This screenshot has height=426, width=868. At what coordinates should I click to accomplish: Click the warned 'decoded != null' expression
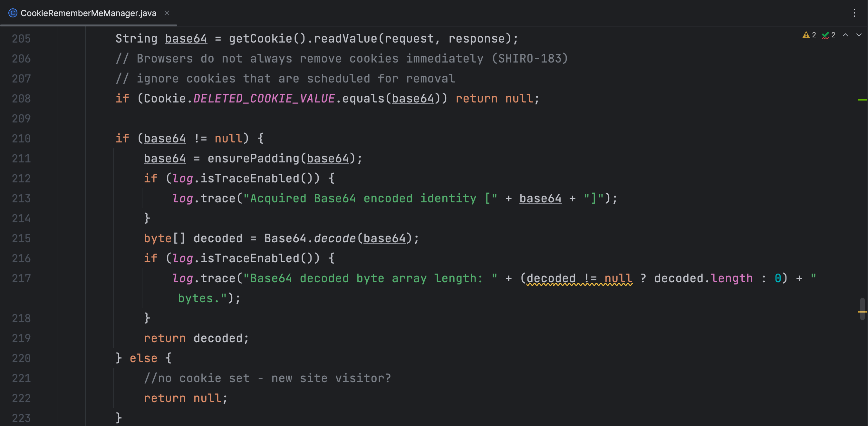[579, 278]
